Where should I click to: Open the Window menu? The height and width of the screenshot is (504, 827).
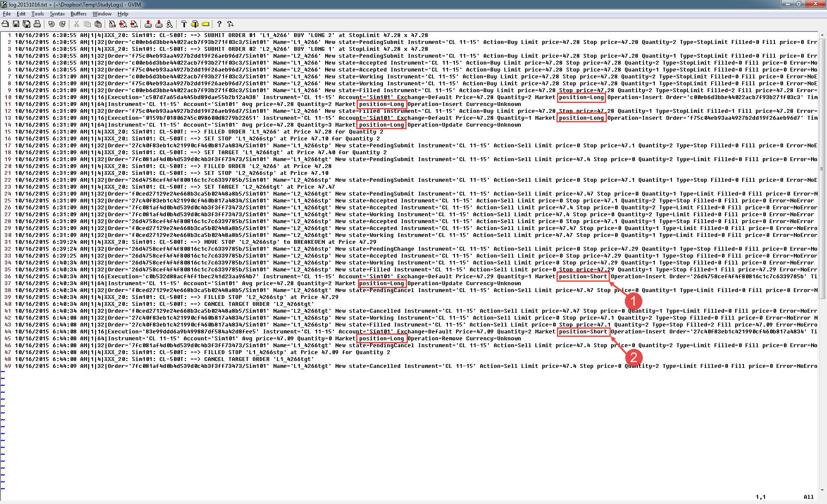[102, 14]
